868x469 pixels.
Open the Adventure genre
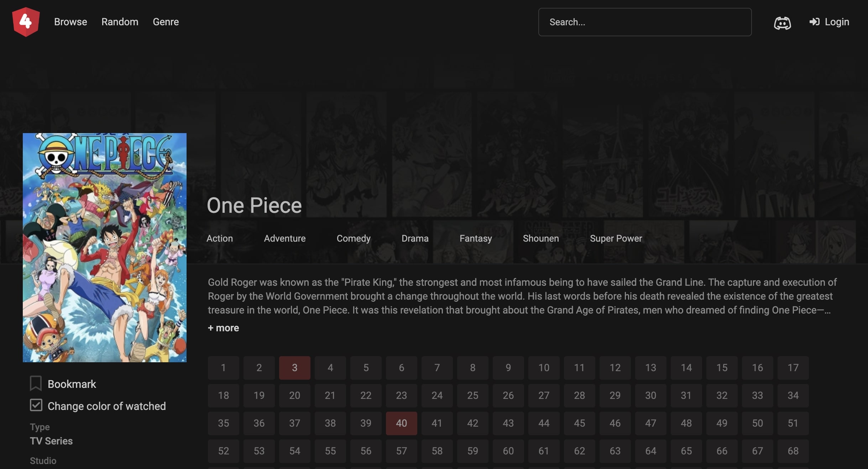click(x=284, y=238)
